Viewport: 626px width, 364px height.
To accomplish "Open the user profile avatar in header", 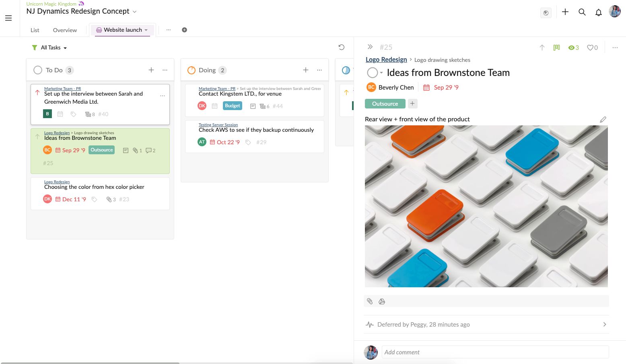I will (615, 11).
